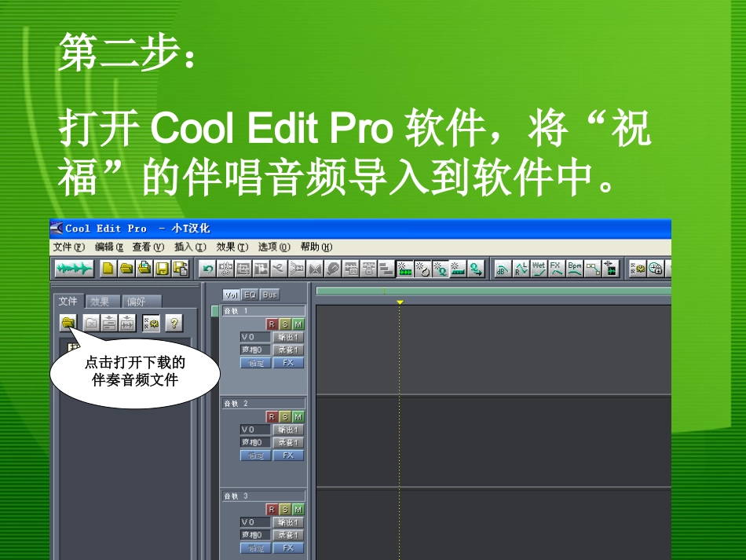The width and height of the screenshot is (746, 560).
Task: Click the FX button on track 3
Action: point(288,548)
